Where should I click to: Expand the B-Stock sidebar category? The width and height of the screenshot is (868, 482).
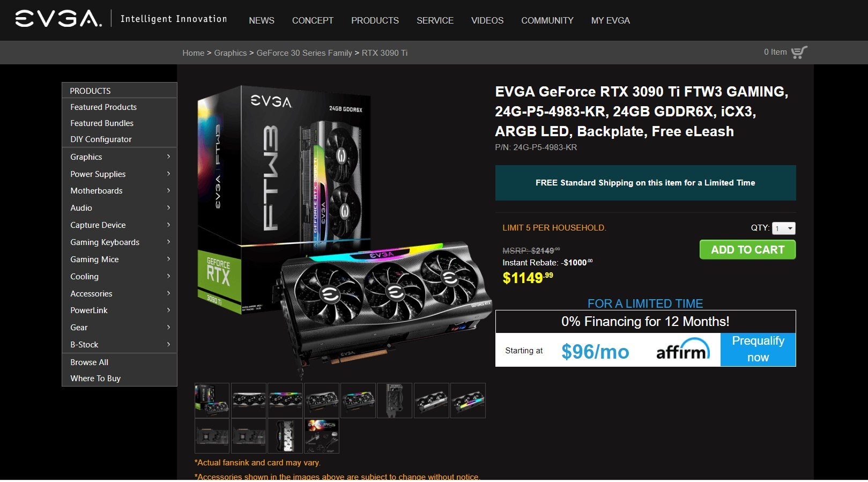tap(120, 344)
